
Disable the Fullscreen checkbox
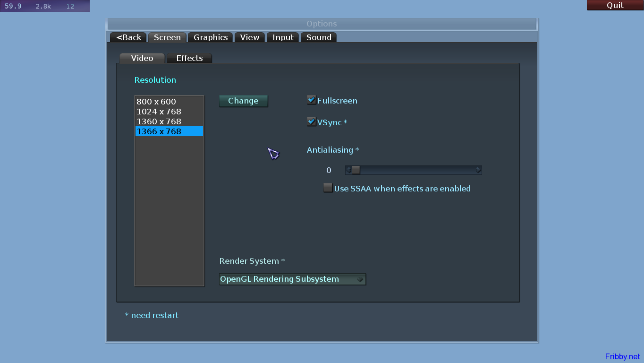tap(312, 100)
